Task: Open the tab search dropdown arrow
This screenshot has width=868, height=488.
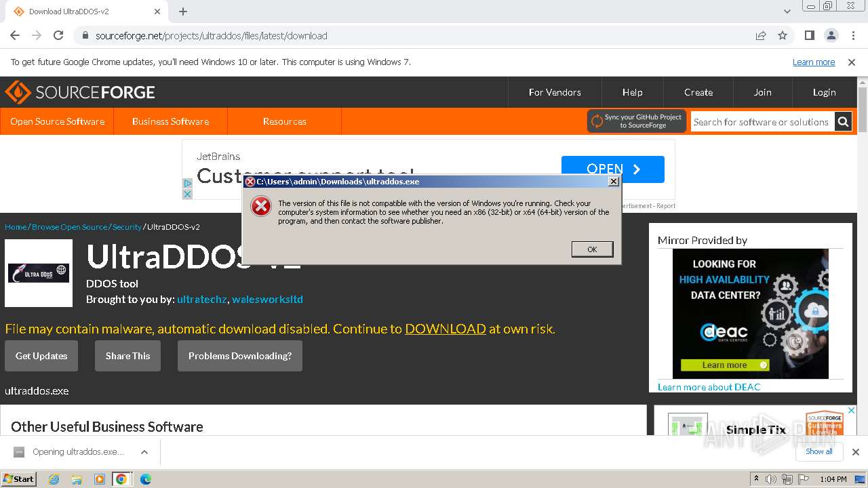Action: 787,12
